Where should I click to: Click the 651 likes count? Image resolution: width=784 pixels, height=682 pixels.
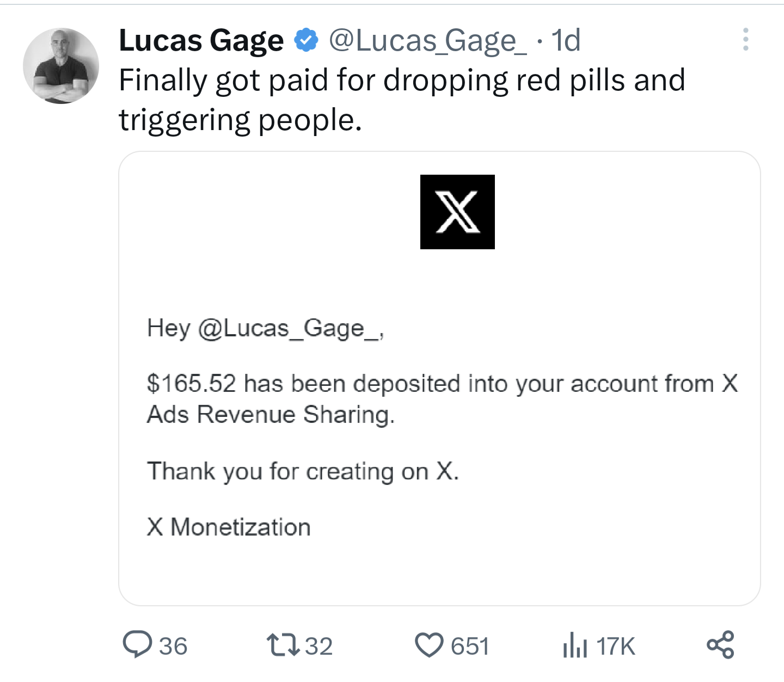point(470,647)
